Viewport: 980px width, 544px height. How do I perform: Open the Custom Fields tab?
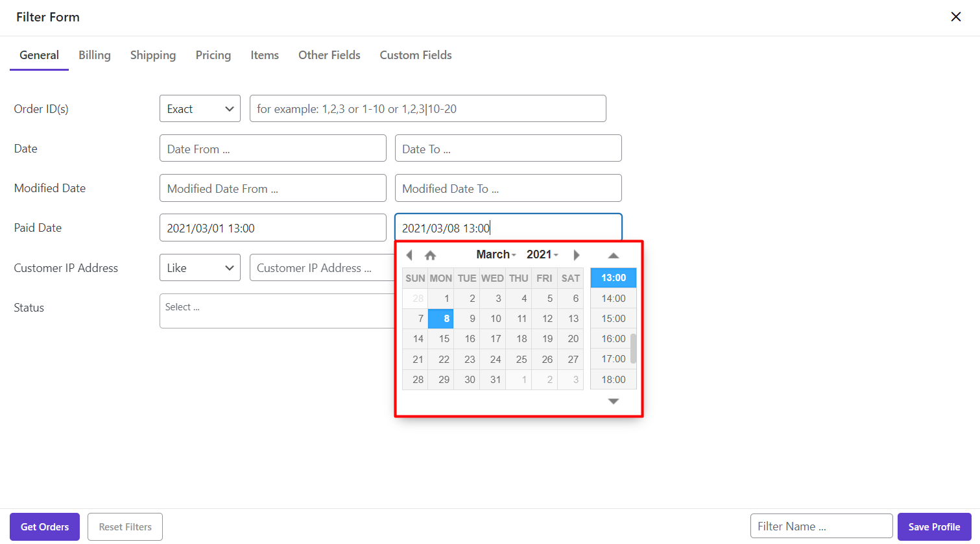[416, 55]
